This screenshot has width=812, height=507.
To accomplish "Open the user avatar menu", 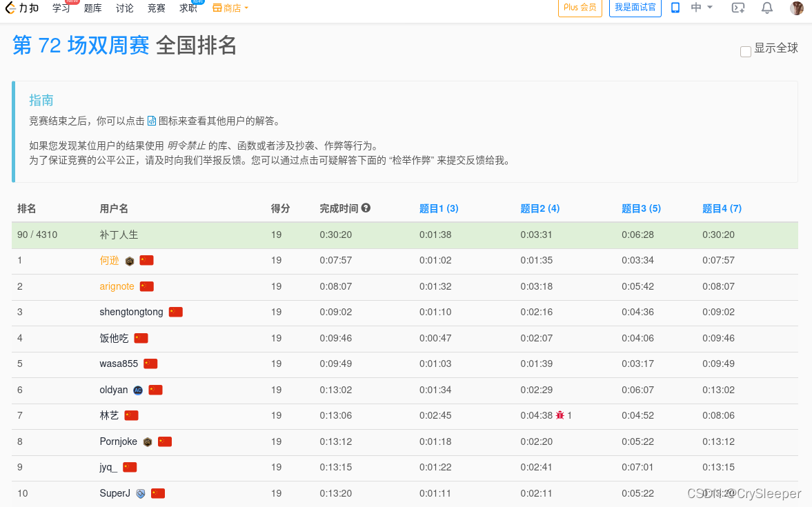I will [x=796, y=8].
